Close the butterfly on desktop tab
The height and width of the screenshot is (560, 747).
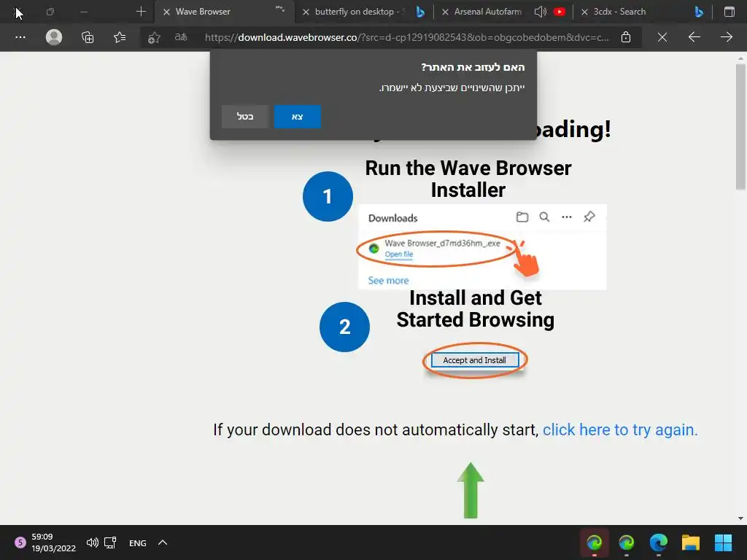(x=306, y=12)
